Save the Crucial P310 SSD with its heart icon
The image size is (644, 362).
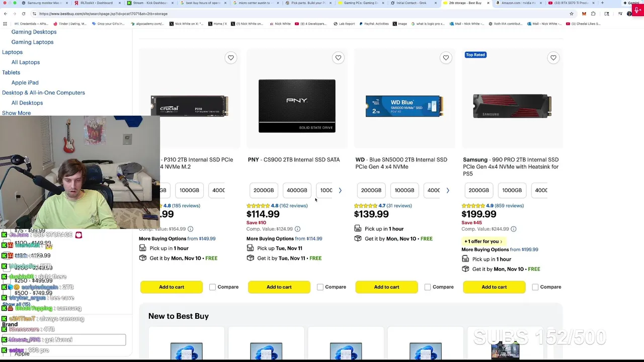231,58
